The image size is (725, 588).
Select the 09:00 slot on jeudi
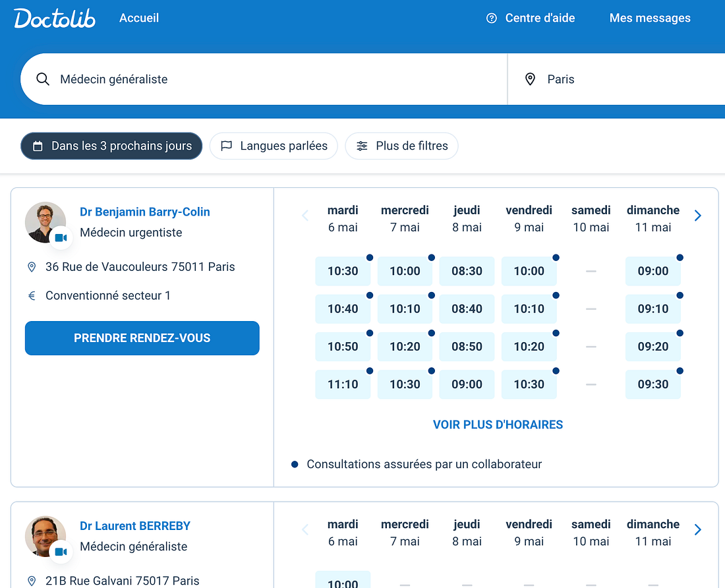click(467, 384)
